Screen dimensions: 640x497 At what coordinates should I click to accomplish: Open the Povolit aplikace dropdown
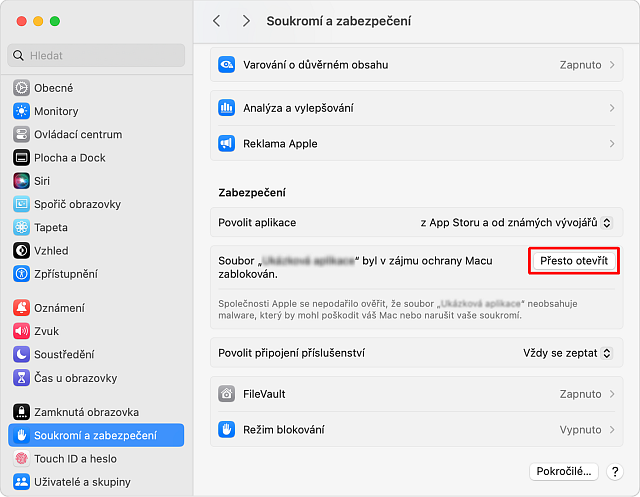click(515, 222)
